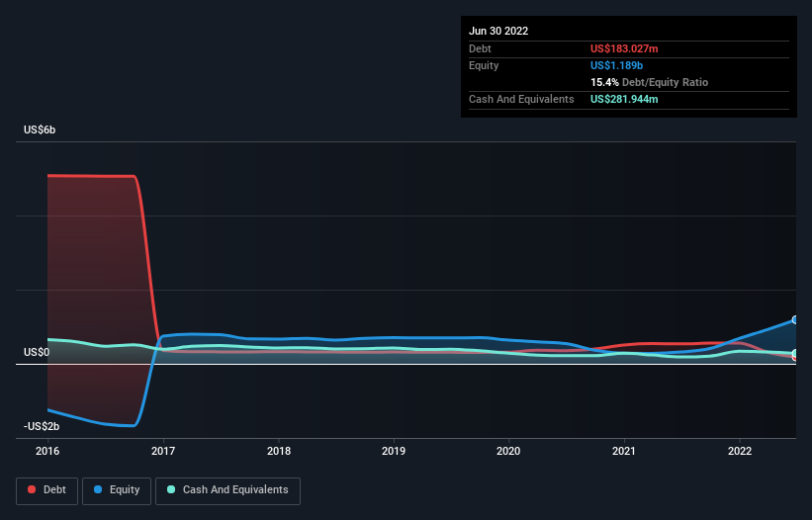This screenshot has width=812, height=520.
Task: Click the 2018 x-axis label
Action: (279, 451)
